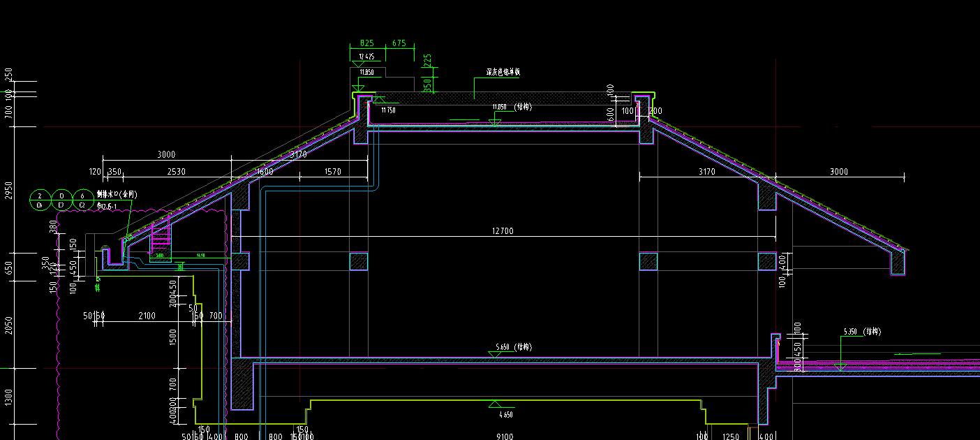This screenshot has height=440, width=980.
Task: Click the D/E3 detail reference bubble
Action: point(61,200)
